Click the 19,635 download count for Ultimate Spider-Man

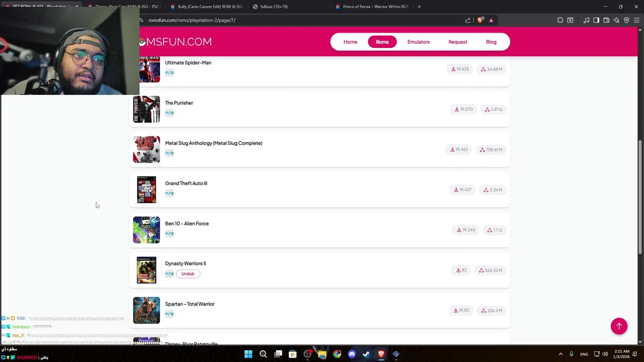[x=460, y=69]
